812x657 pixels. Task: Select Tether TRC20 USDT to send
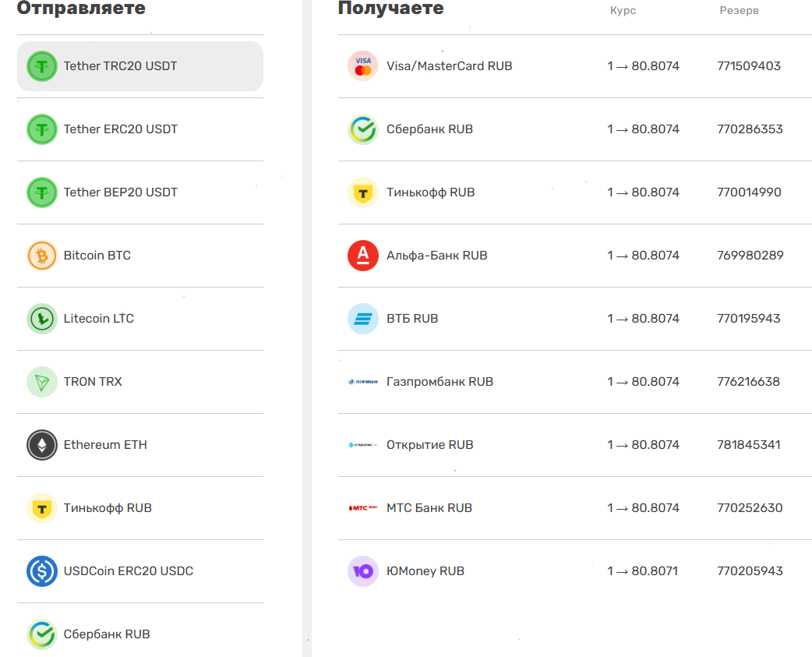[x=121, y=66]
